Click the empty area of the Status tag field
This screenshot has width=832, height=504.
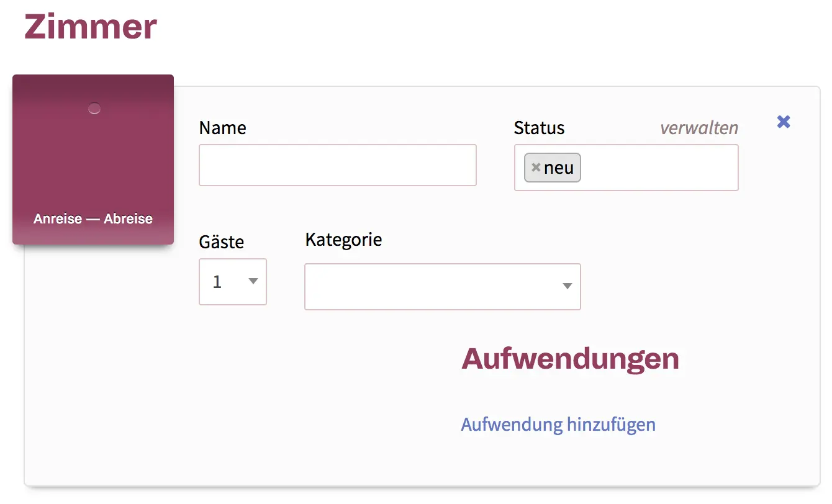point(658,168)
